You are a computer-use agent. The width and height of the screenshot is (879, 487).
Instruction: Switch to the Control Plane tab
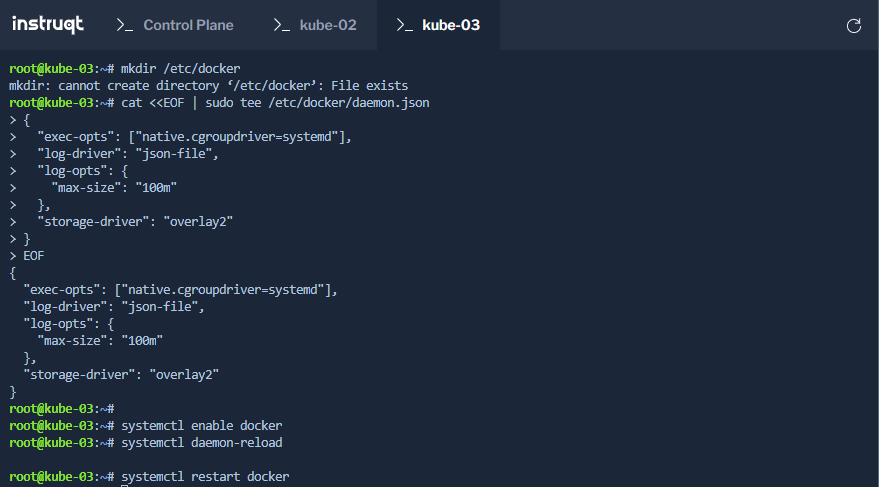pos(175,25)
